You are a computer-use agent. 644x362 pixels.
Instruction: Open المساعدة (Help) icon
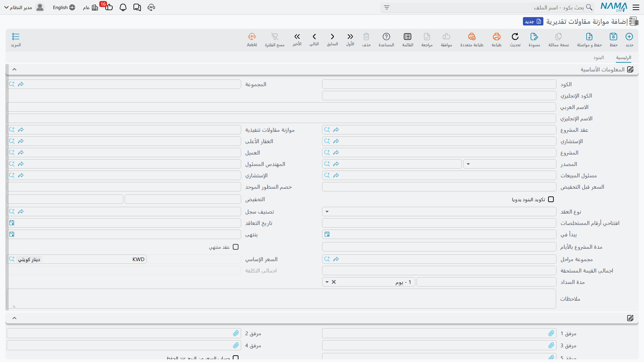[386, 37]
